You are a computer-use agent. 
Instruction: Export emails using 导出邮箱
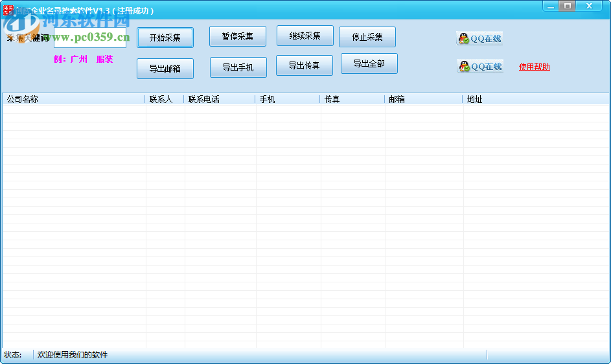point(165,69)
